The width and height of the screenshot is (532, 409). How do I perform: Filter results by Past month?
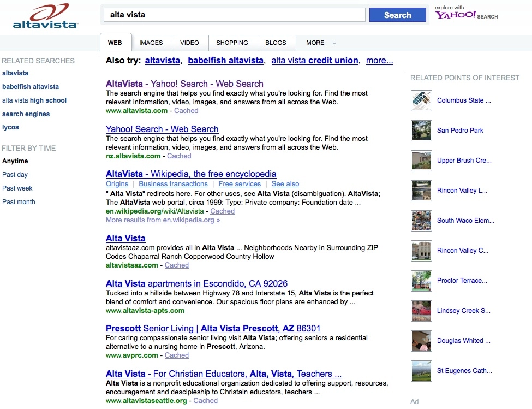19,201
